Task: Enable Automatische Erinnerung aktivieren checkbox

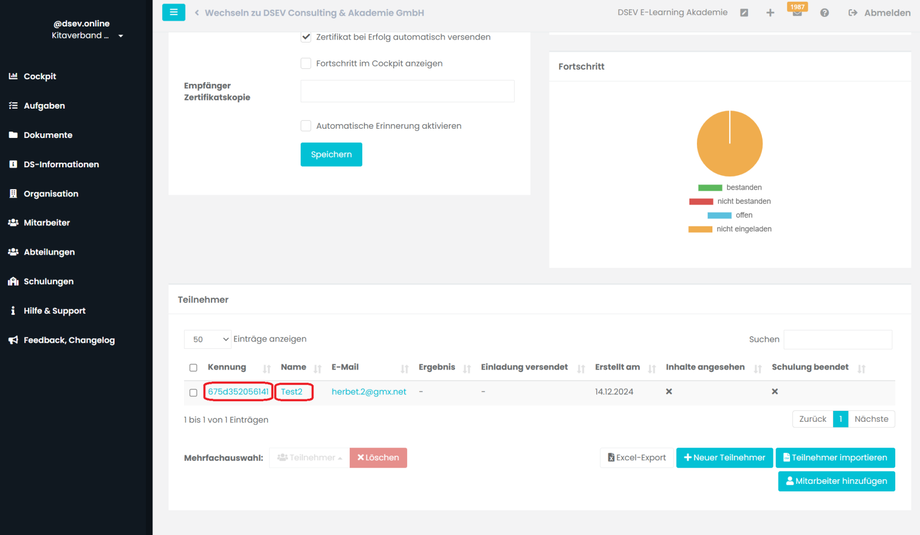Action: click(306, 126)
